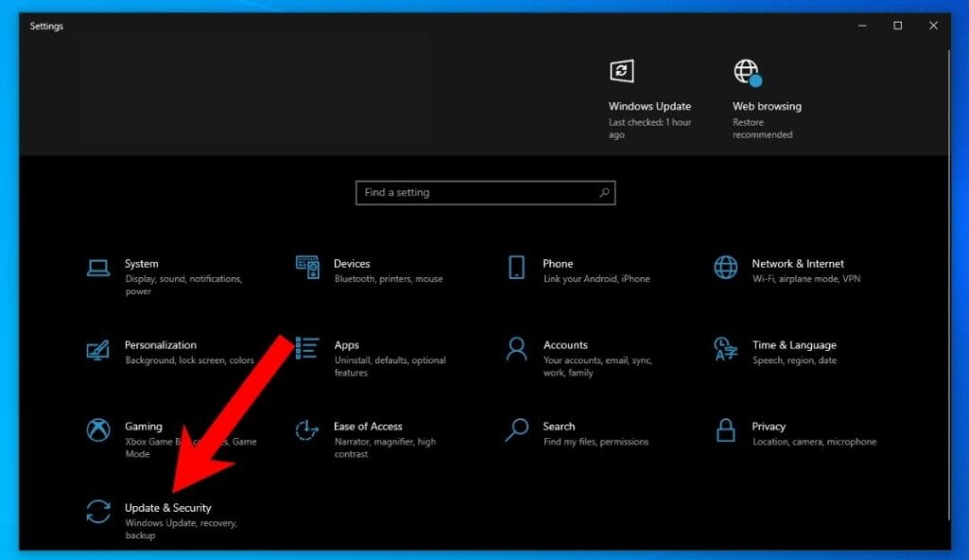This screenshot has width=969, height=560.
Task: Click the Windows Update heading text
Action: tap(649, 106)
